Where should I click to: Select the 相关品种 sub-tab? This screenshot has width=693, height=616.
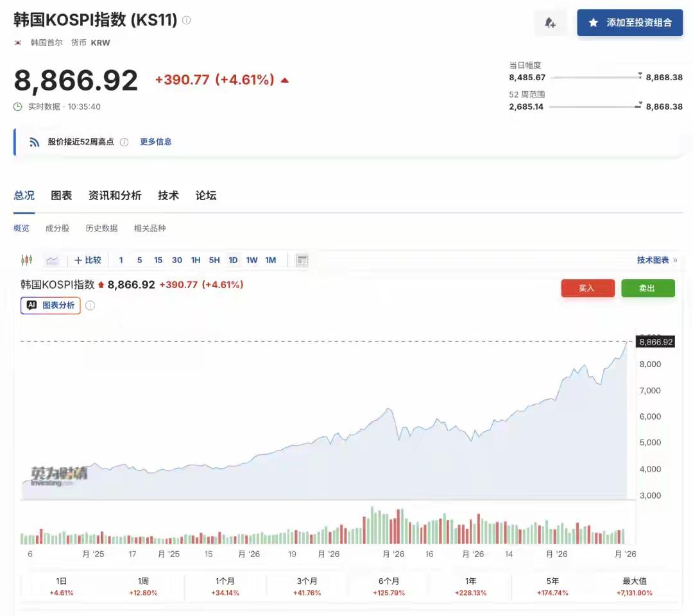(x=150, y=228)
